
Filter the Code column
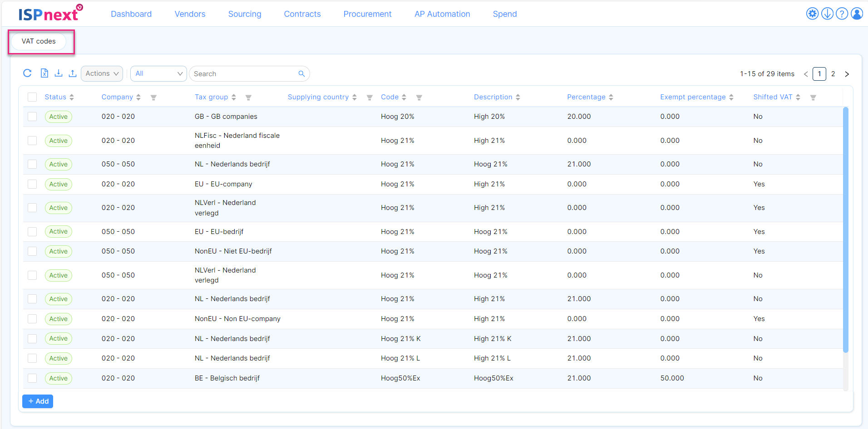point(419,97)
